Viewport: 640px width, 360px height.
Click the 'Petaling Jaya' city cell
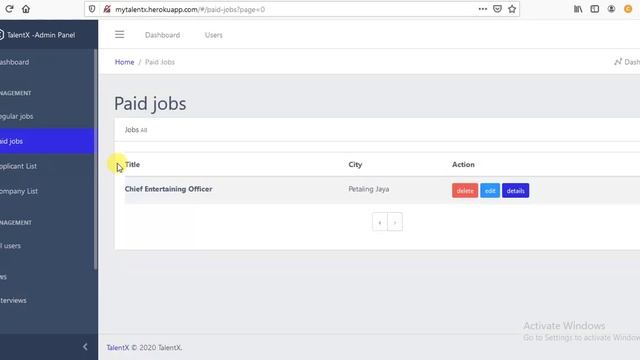pyautogui.click(x=369, y=189)
